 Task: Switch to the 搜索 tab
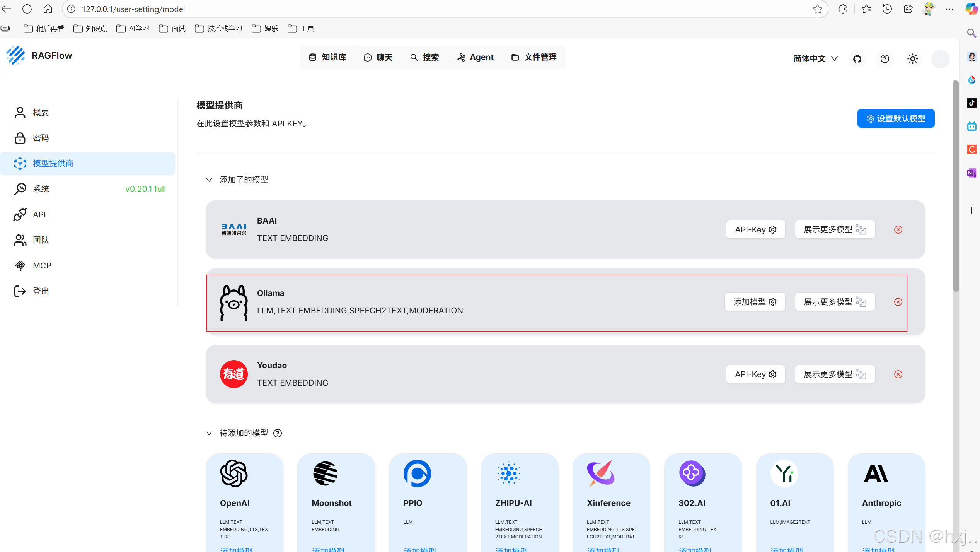(424, 57)
